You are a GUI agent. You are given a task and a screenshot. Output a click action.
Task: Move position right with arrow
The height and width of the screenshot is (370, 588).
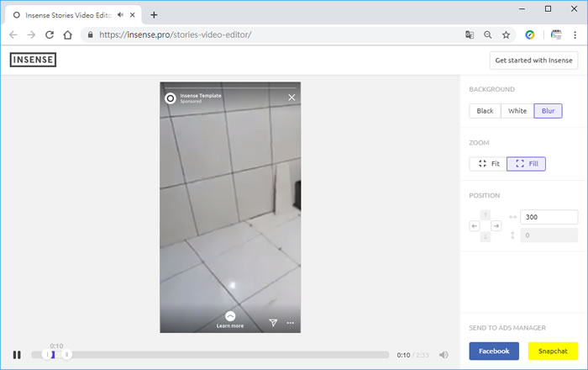[x=496, y=226]
